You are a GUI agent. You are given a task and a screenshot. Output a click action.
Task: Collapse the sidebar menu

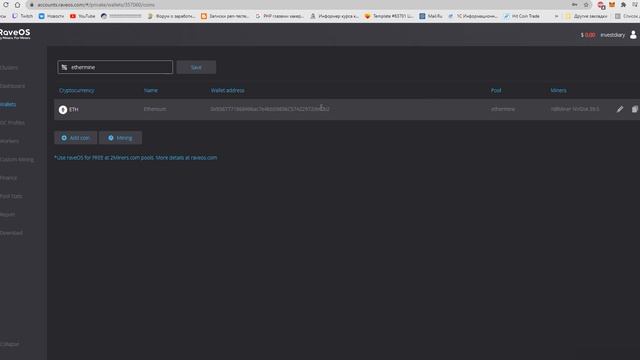[x=9, y=344]
